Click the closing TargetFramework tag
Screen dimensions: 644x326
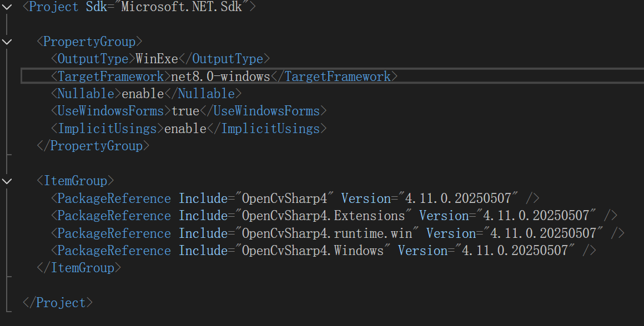tap(334, 77)
